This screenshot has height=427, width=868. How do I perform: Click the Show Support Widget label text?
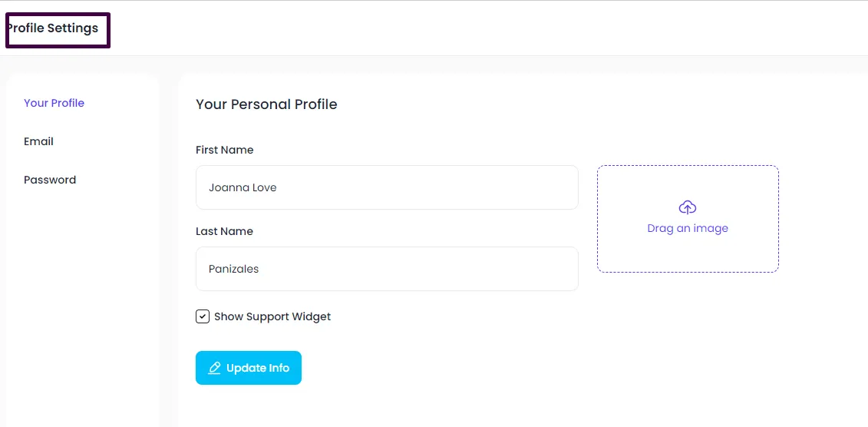[272, 316]
